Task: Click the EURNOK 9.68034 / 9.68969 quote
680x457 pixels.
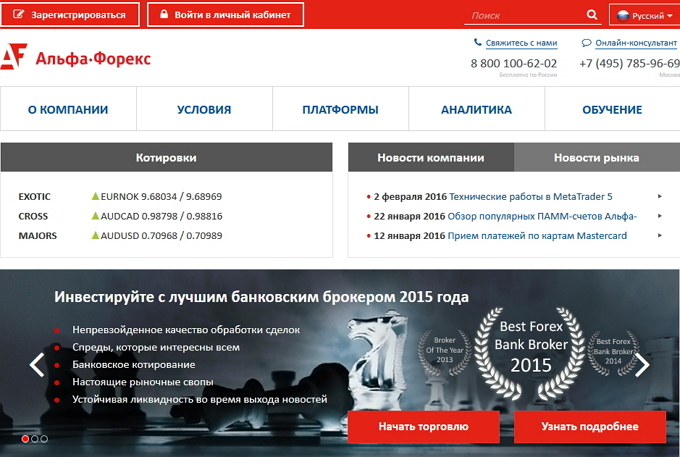Action: tap(161, 196)
